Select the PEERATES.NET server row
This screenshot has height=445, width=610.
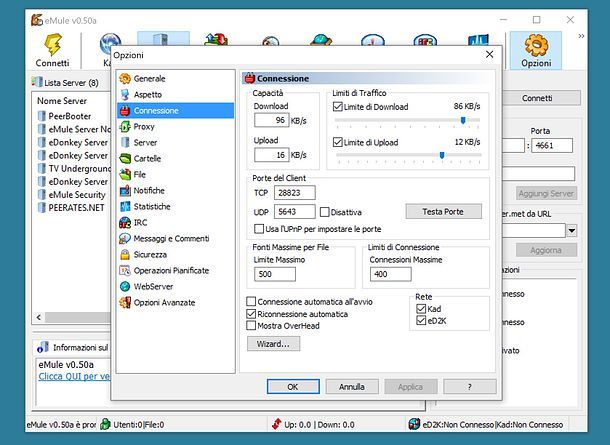pyautogui.click(x=72, y=208)
